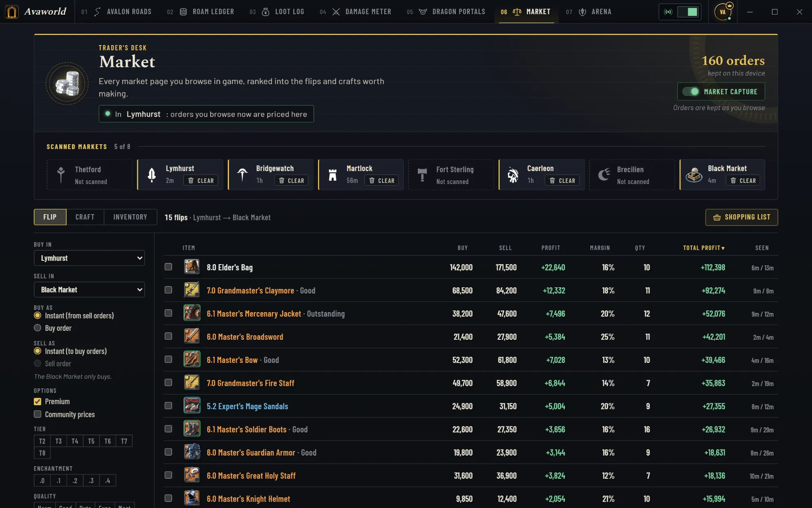Uncheck the Premium option
Screen dimensions: 812x508
38,402
